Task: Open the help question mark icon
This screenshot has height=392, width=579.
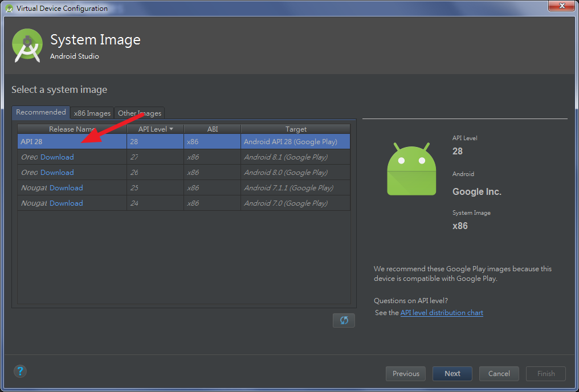Action: [x=21, y=371]
